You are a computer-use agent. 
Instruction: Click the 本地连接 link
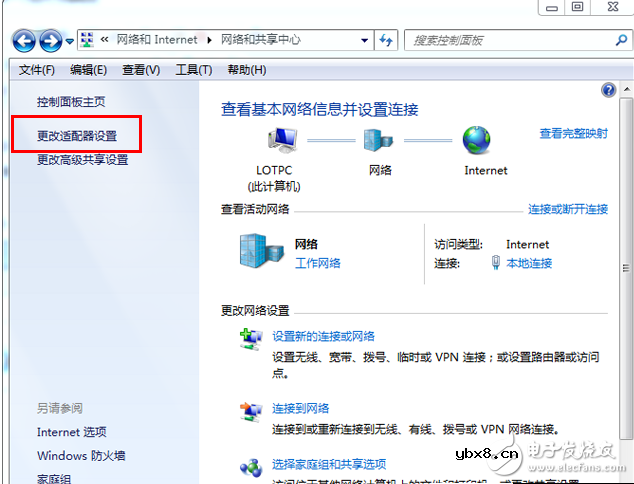[529, 263]
